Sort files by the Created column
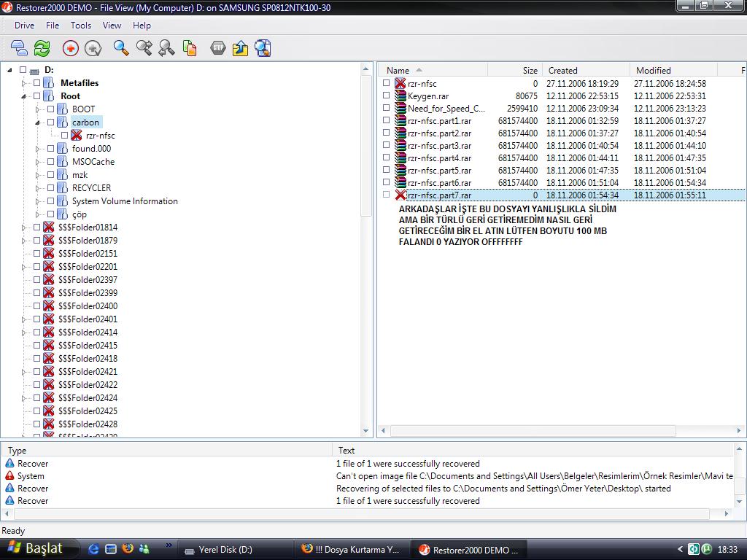 coord(586,70)
